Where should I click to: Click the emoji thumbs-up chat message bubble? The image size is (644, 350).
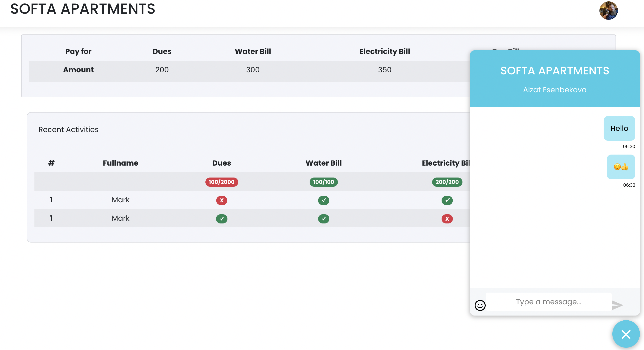tap(621, 167)
